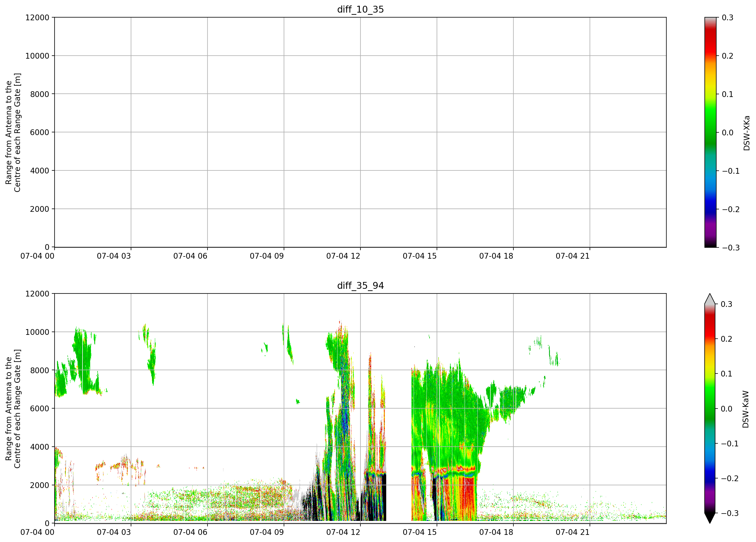Click the 12000 y-tick on diff_10_35

tap(37, 17)
